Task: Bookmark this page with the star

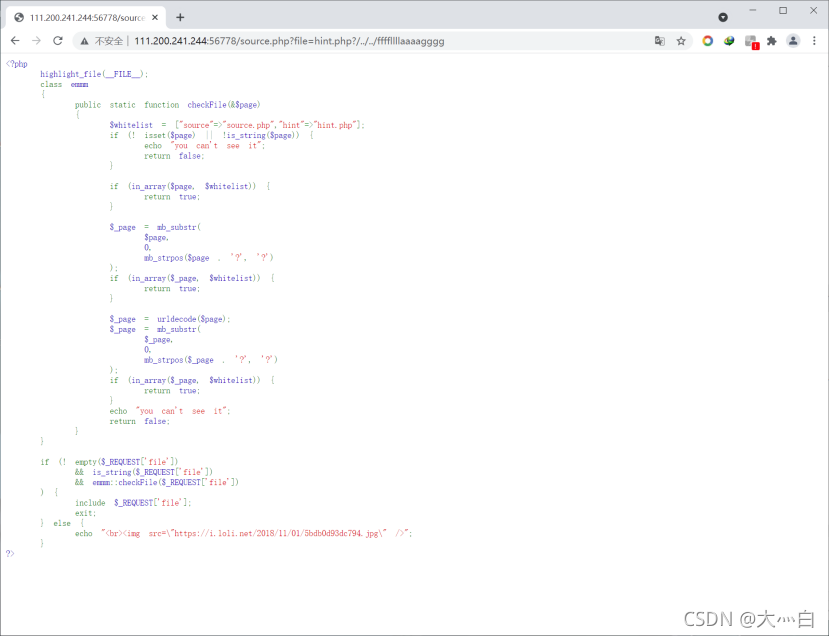Action: point(681,41)
